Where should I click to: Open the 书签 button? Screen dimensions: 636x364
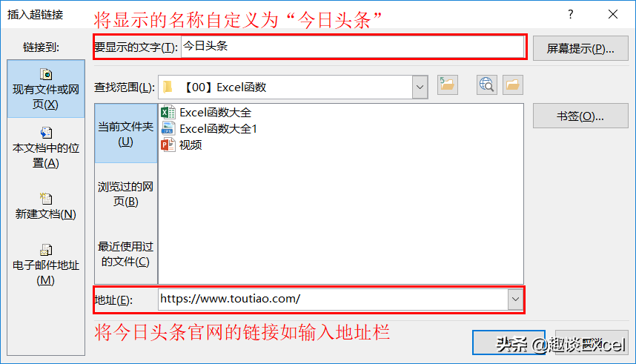(x=580, y=116)
